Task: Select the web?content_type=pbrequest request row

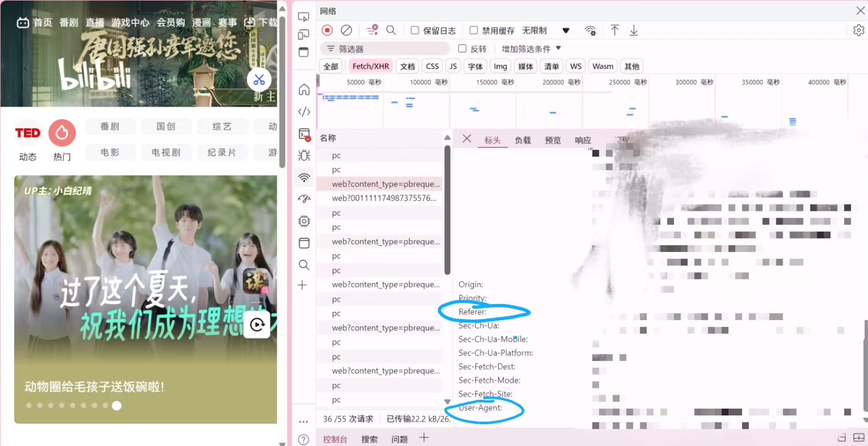Action: coord(386,184)
